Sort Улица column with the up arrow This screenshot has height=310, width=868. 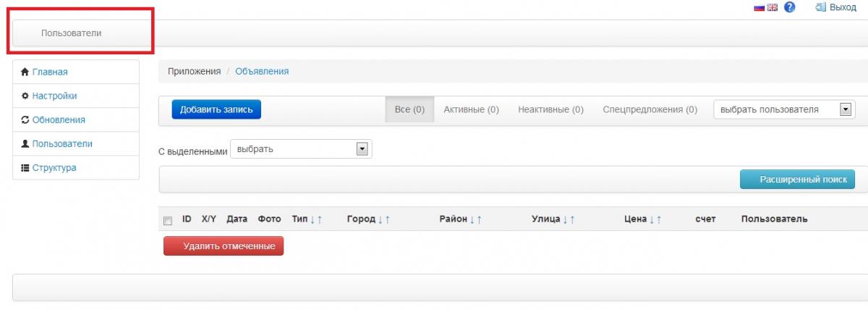(572, 219)
